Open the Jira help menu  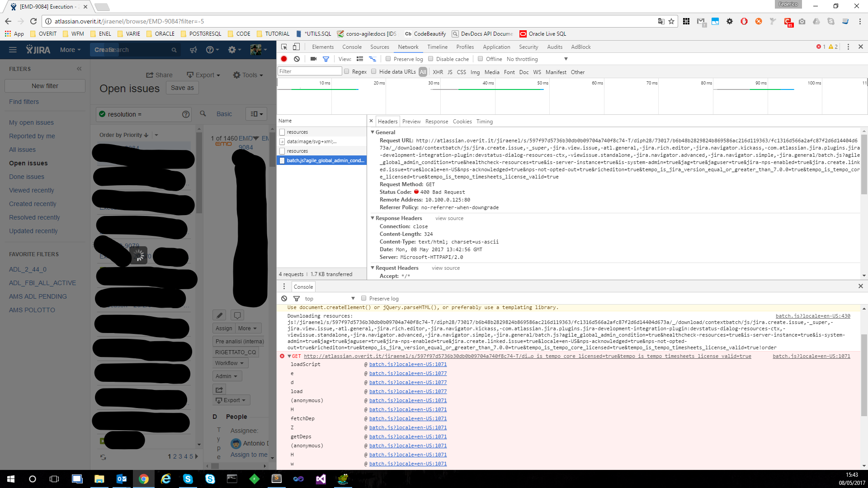click(x=212, y=50)
